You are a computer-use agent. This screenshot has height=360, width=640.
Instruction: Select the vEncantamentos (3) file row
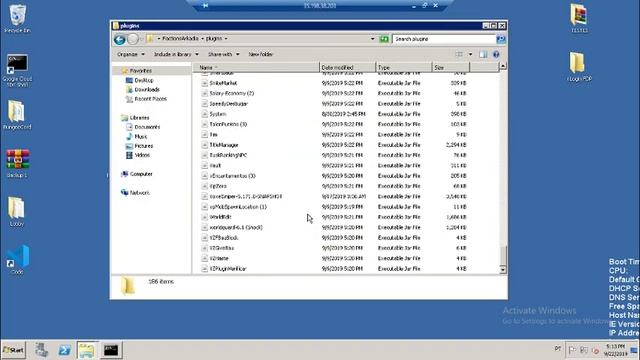[335, 176]
